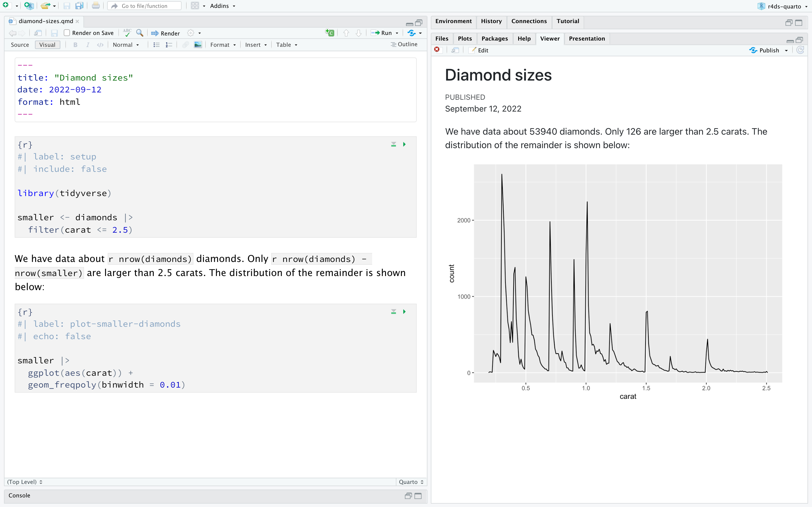Toggle the Outline panel visibility
This screenshot has width=812, height=507.
coord(405,45)
